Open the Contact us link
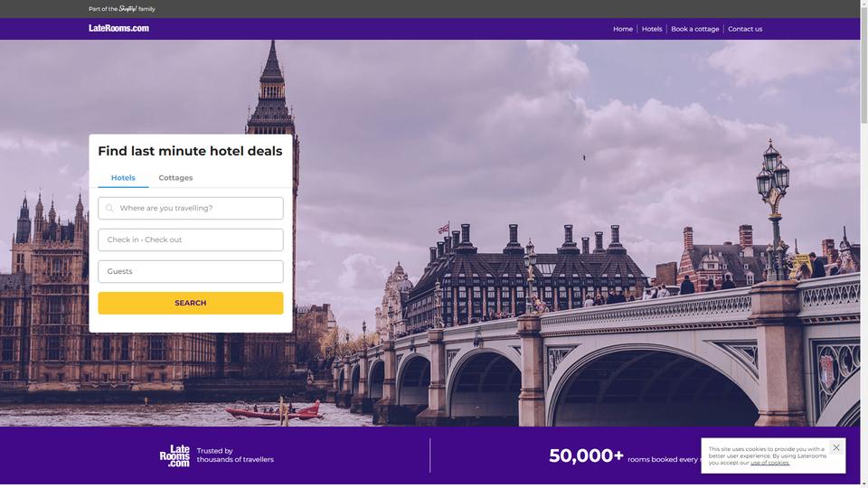Screen dimensions: 868x488 (744, 29)
